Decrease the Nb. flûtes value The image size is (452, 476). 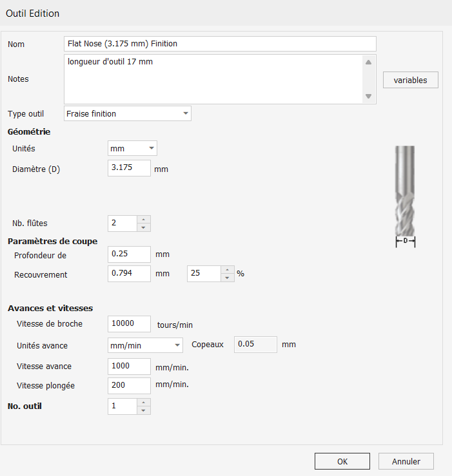pos(144,227)
